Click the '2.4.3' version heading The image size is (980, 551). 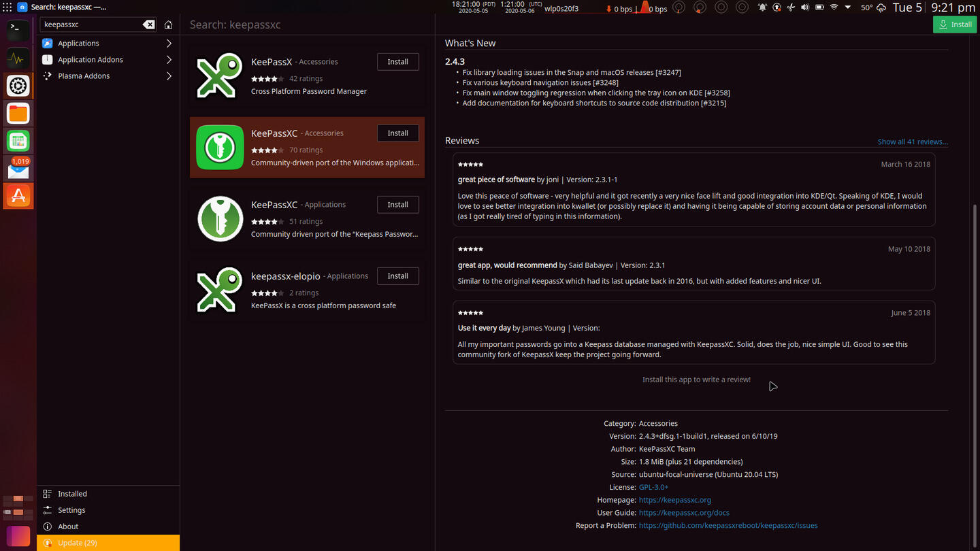coord(455,62)
